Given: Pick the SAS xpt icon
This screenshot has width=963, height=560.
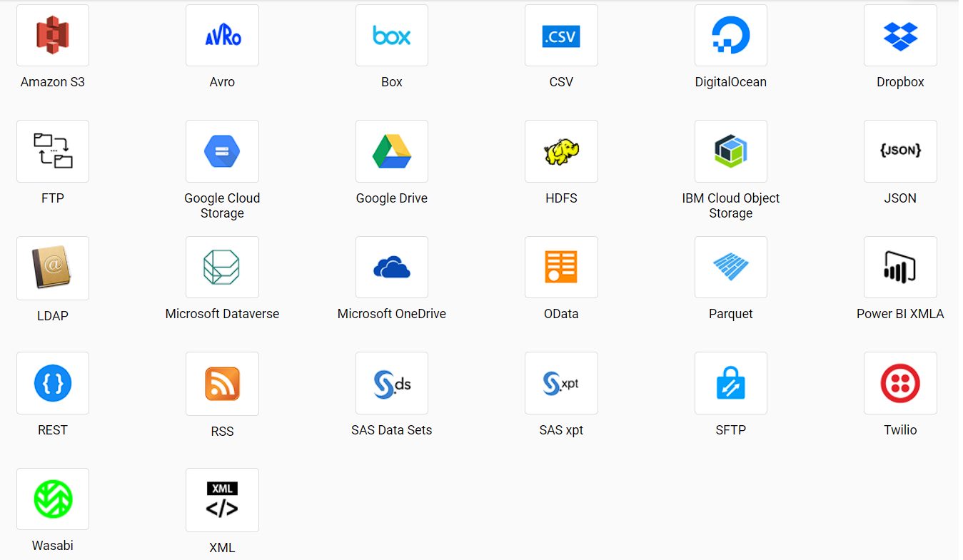Looking at the screenshot, I should (x=561, y=383).
